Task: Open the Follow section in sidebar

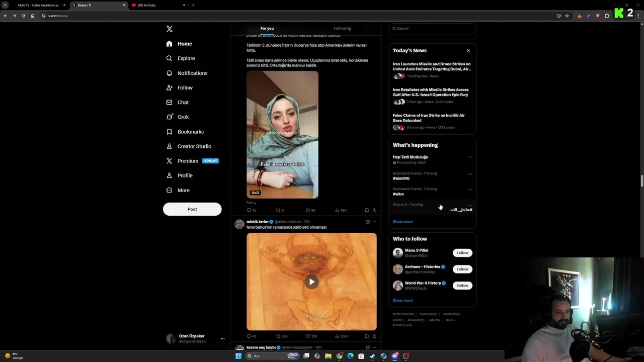Action: click(180, 87)
